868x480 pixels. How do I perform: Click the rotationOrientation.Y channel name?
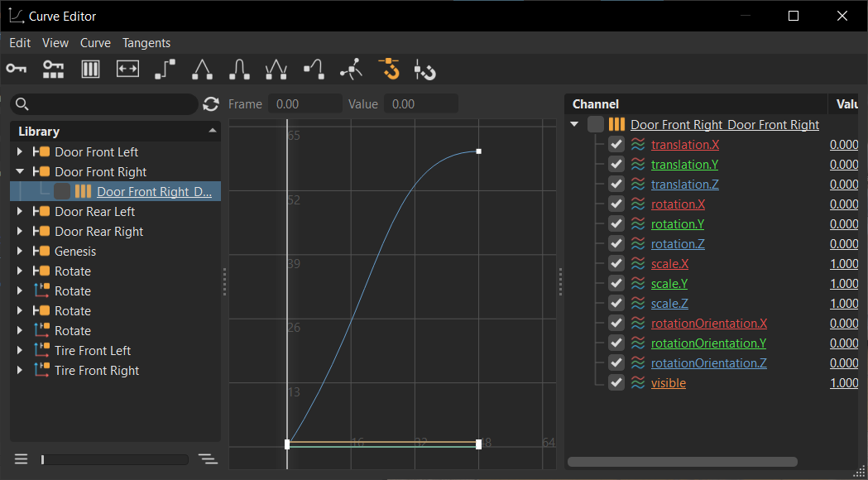point(708,343)
